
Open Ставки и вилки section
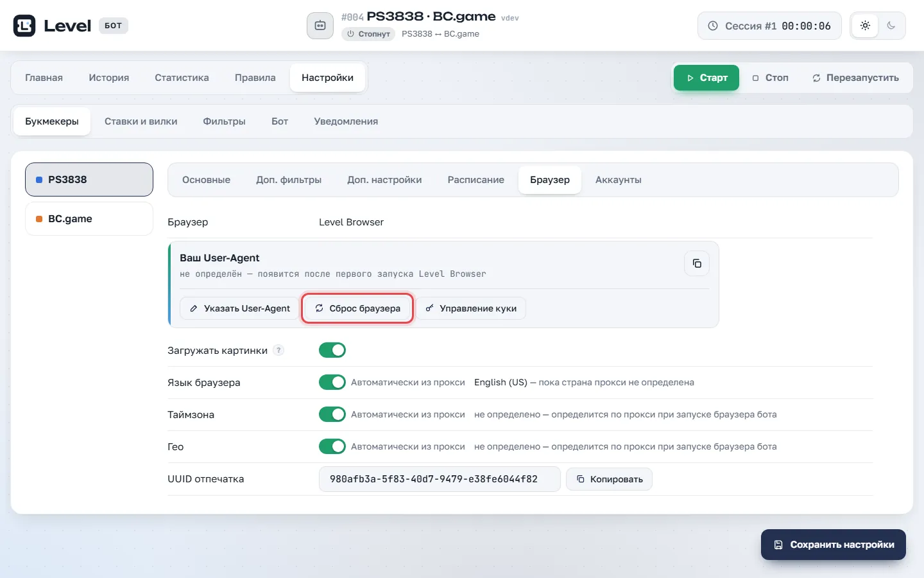tap(141, 121)
